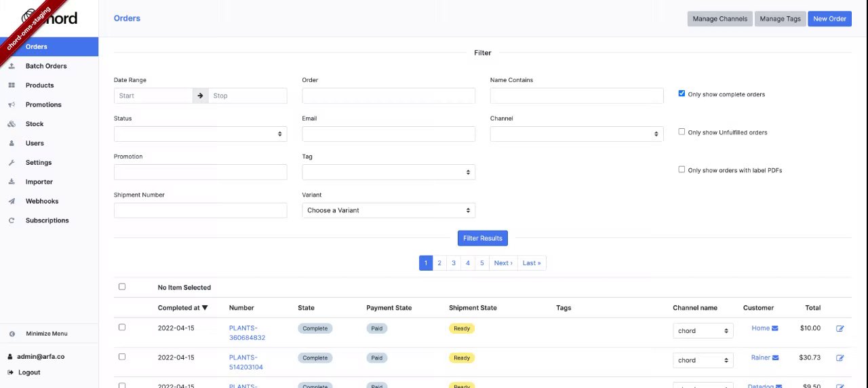Click Manage Tags button
Image resolution: width=868 pixels, height=388 pixels.
[x=780, y=19]
